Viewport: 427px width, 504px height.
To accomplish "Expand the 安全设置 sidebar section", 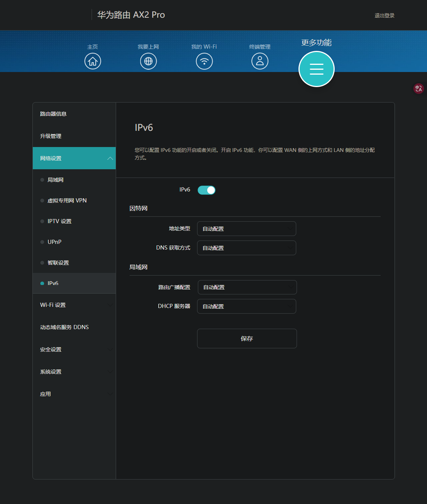I will 74,349.
